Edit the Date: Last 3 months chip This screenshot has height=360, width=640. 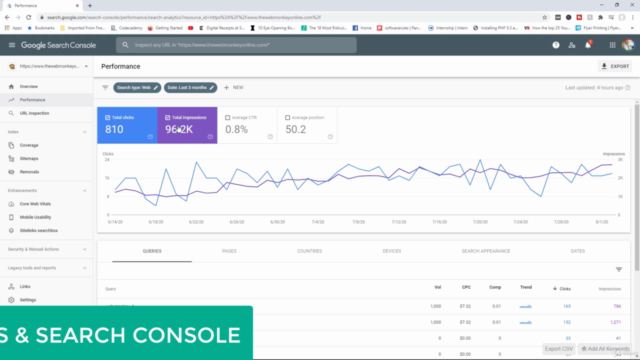click(190, 87)
